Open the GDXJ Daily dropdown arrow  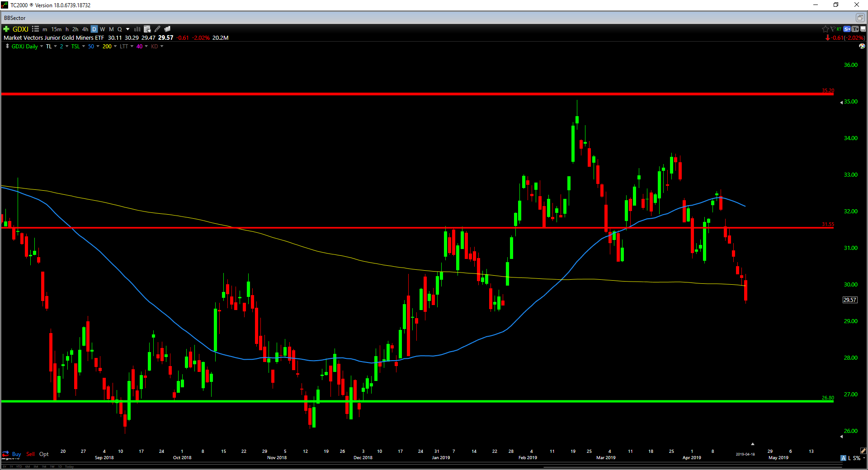[x=42, y=46]
